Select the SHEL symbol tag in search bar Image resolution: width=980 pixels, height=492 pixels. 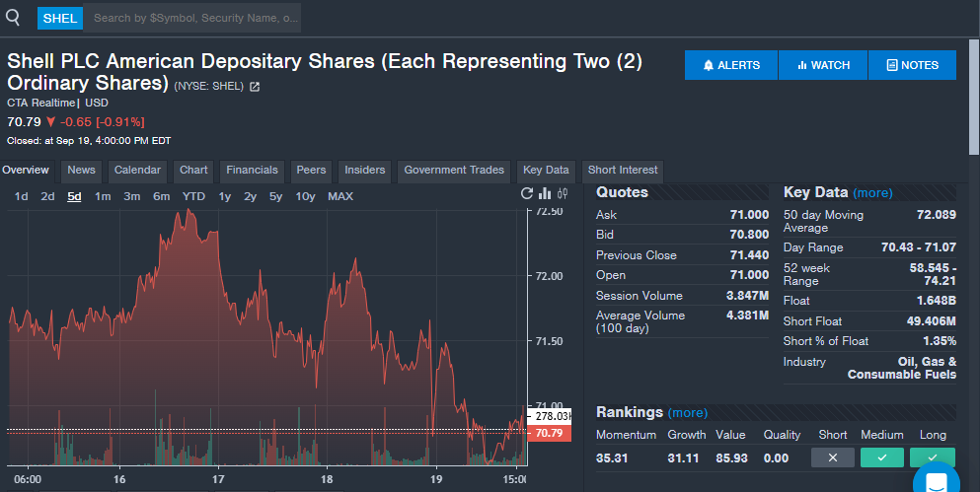point(60,18)
